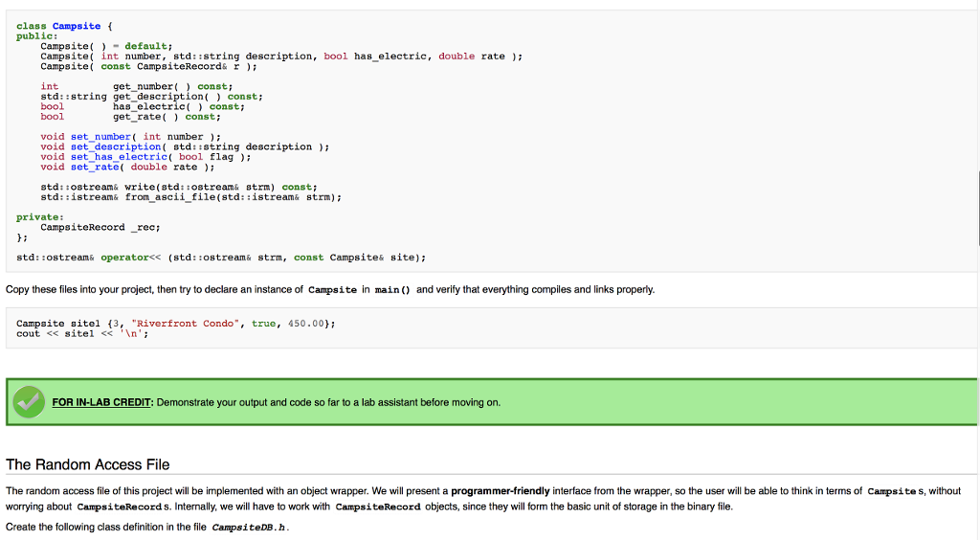Click the set_rate function name
The image size is (980, 540).
95,167
